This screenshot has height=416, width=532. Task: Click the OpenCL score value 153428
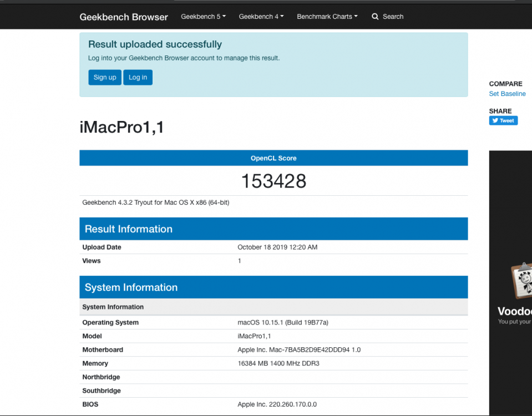point(273,181)
